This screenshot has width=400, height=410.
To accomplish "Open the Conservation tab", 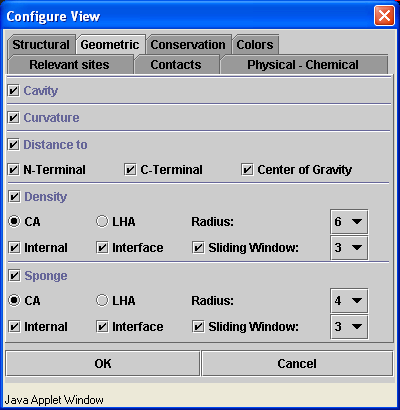I will (x=188, y=45).
